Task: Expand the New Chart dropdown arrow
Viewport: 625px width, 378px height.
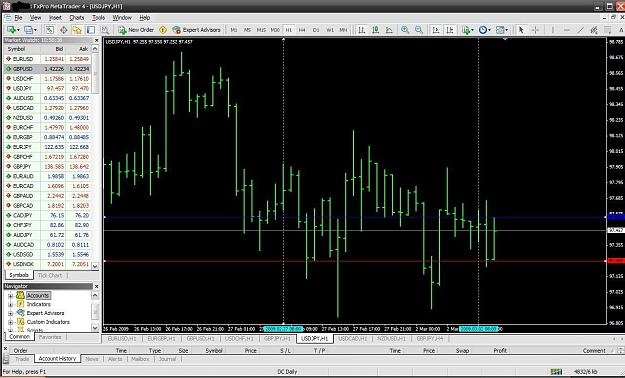Action: point(18,30)
